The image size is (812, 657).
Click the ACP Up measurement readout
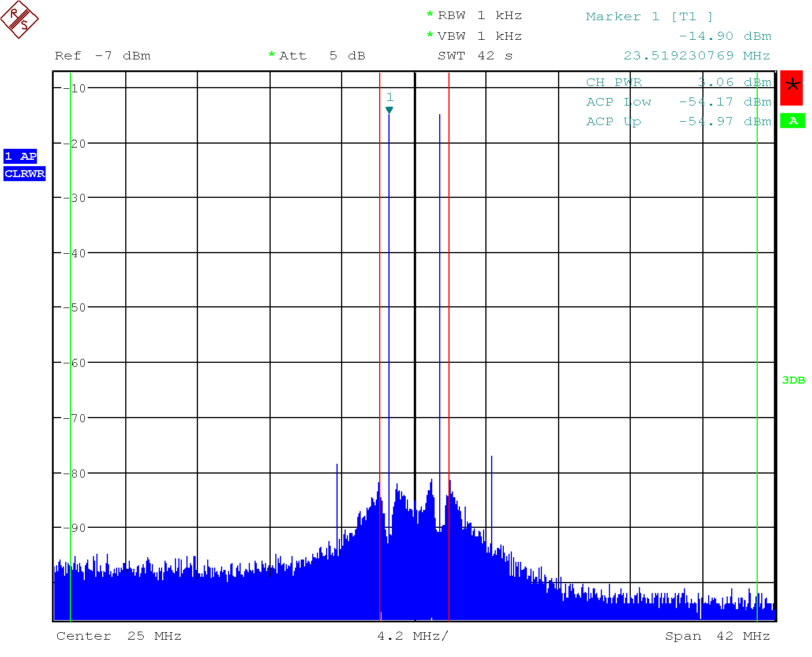tap(679, 122)
